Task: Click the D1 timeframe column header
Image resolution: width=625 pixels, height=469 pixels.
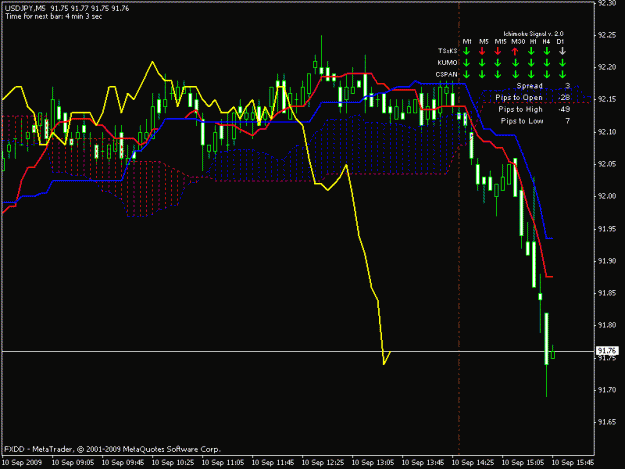Action: 560,41
